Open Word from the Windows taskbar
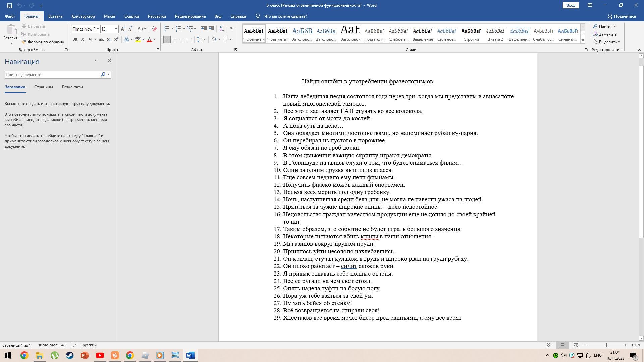Viewport: 644px width, 362px height. click(x=190, y=355)
